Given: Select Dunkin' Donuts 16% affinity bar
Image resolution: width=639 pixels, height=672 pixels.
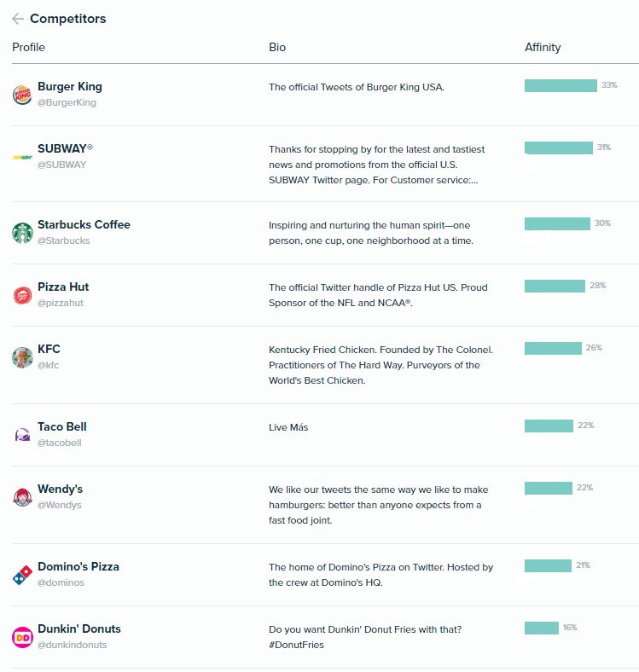Looking at the screenshot, I should point(542,628).
